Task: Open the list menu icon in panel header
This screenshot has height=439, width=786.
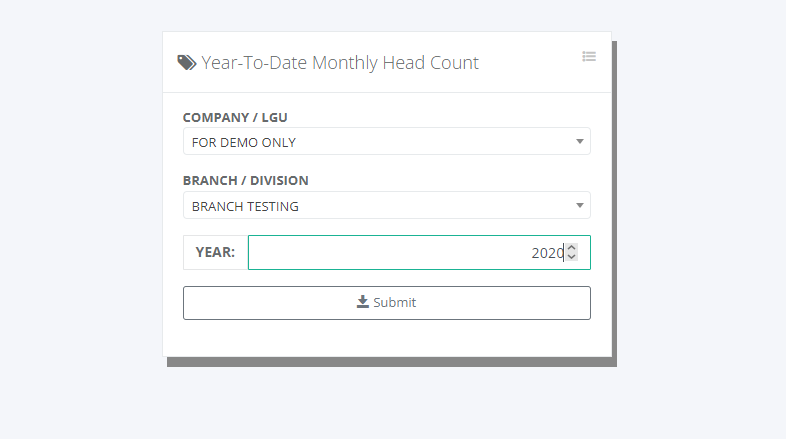Action: [589, 57]
